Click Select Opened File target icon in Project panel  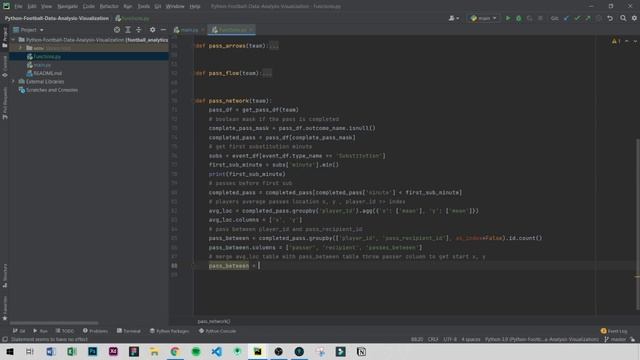point(117,30)
